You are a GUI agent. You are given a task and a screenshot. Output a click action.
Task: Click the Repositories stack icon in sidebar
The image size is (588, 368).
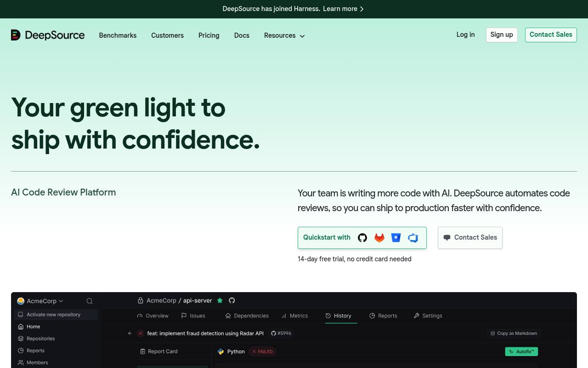21,339
